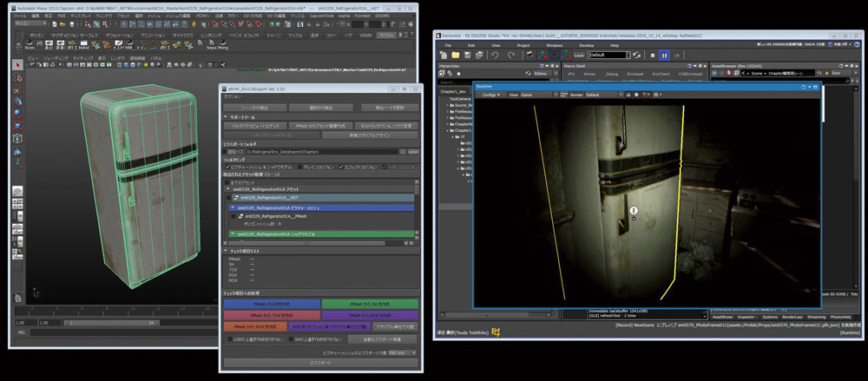Toggle LODの上書き作成を行わない checkbox
The image size is (868, 381).
pyautogui.click(x=230, y=339)
